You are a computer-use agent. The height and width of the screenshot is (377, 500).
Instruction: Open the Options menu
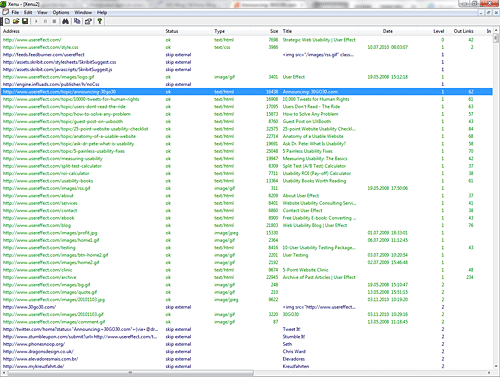pos(61,12)
